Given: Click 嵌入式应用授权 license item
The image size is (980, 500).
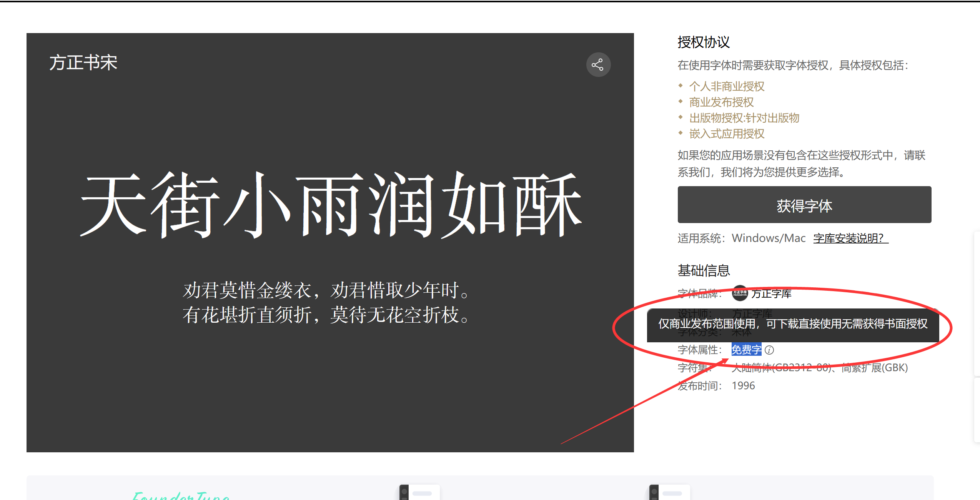Looking at the screenshot, I should click(x=727, y=133).
